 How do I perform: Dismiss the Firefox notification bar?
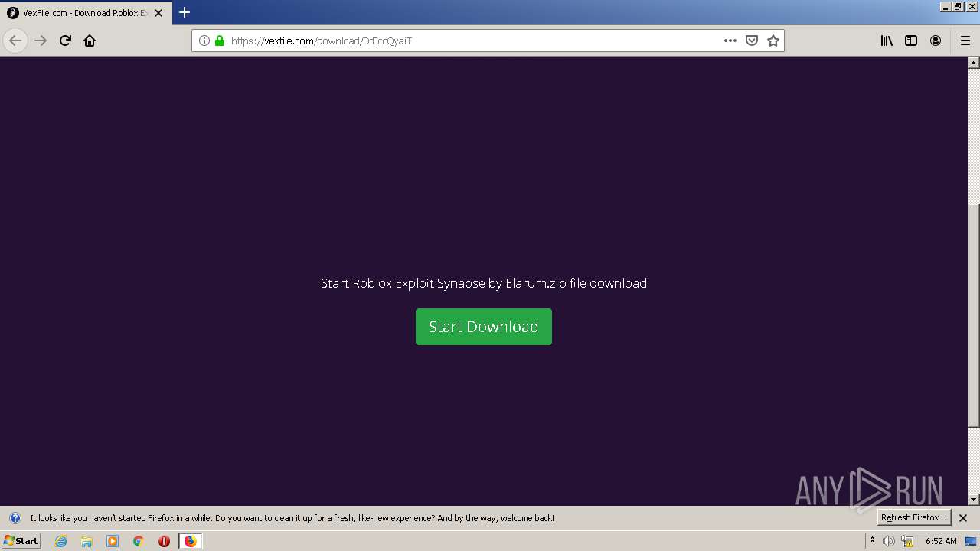tap(963, 518)
